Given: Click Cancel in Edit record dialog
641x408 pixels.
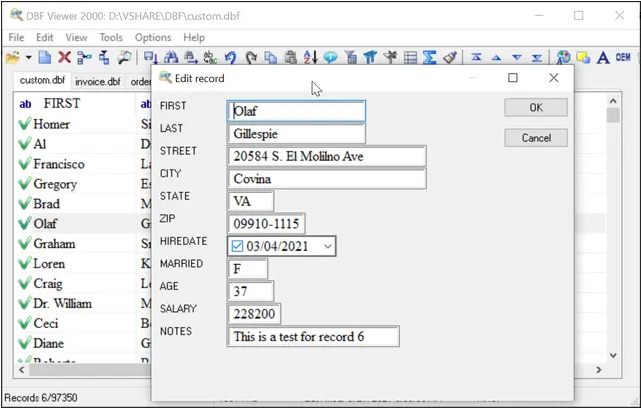Looking at the screenshot, I should [x=536, y=138].
